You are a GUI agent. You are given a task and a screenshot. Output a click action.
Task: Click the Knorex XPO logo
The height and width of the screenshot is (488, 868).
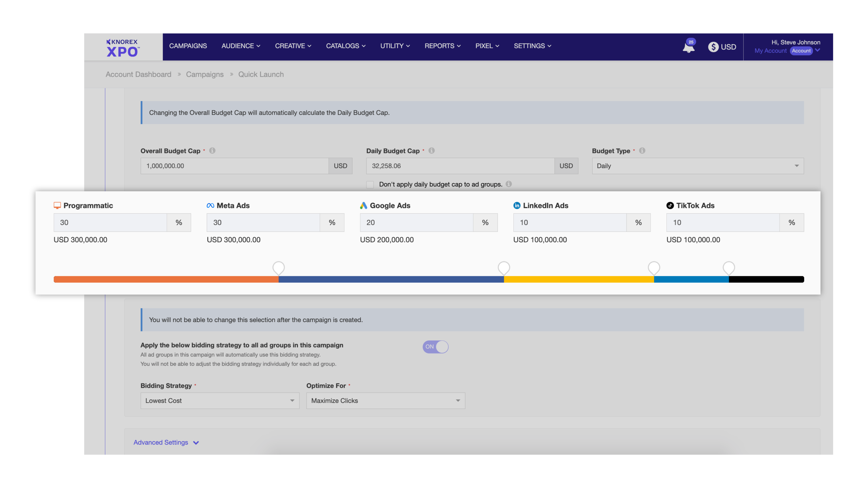[x=122, y=48]
